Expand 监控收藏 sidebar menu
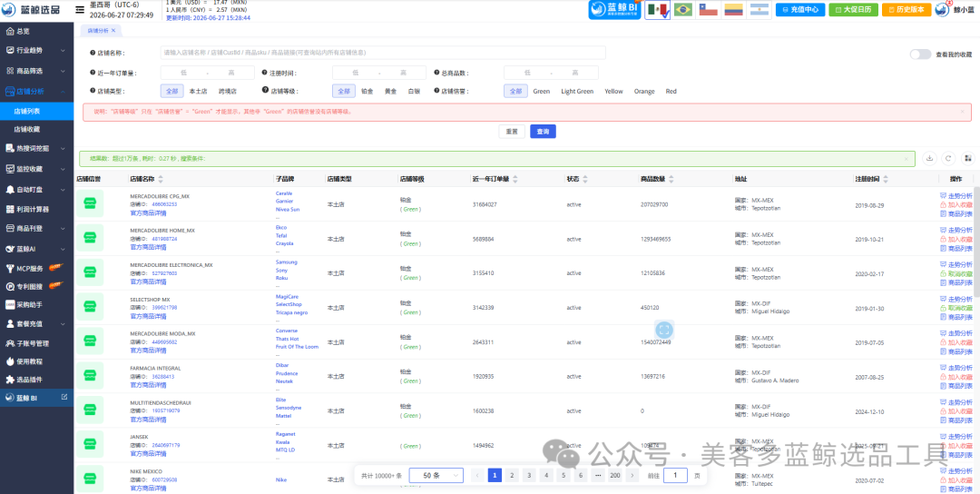 pos(36,169)
